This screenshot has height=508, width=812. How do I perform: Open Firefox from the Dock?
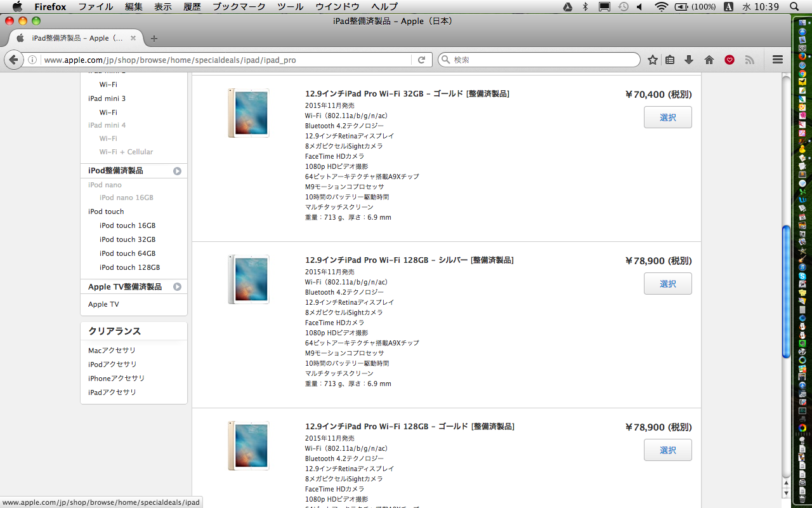[802, 57]
